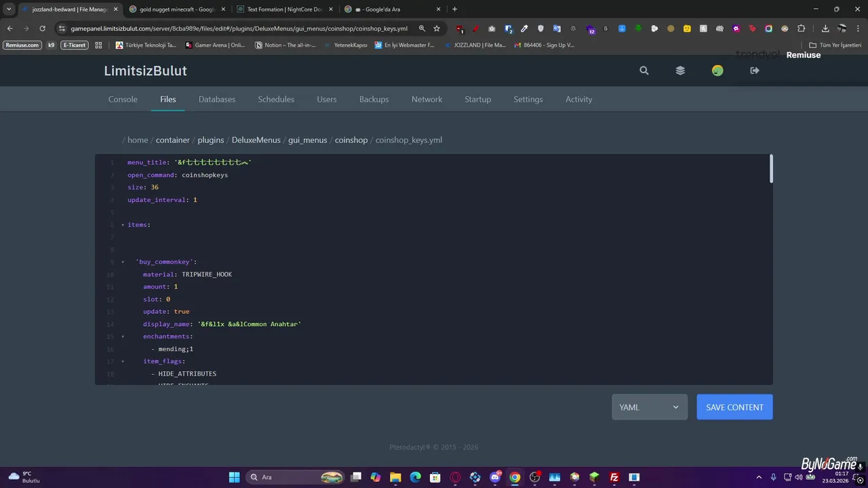Open the 'Tüm Yer İşaretleri' bookmarks folder

(835, 45)
